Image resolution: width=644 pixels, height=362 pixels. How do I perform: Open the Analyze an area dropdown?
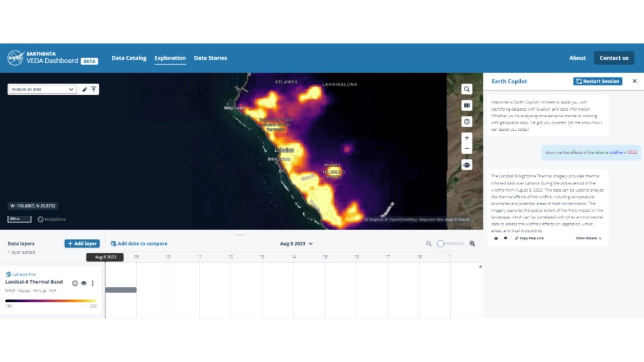click(x=42, y=89)
